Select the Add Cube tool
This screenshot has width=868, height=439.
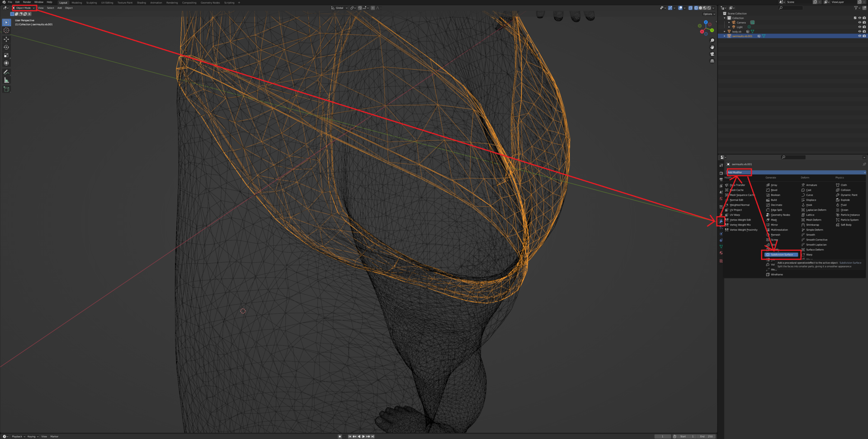point(6,90)
